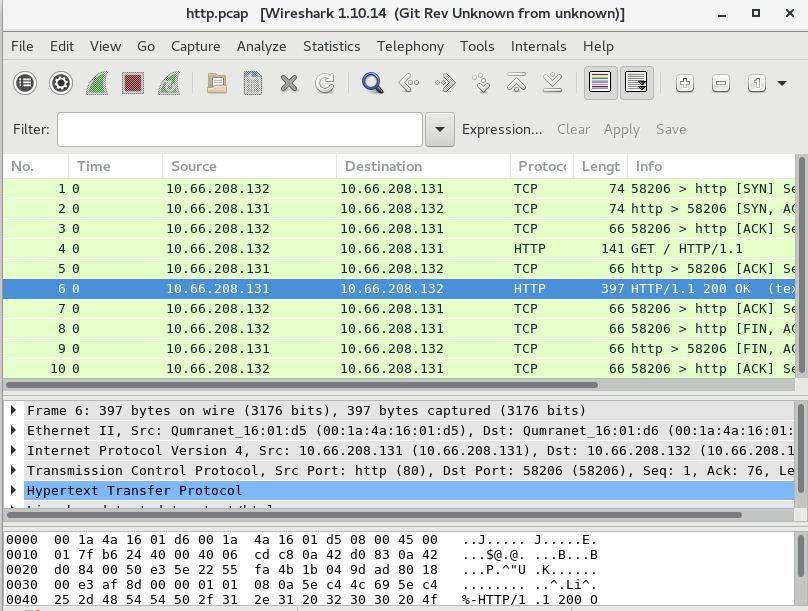This screenshot has height=611, width=808.
Task: Open the File menu
Action: [22, 46]
